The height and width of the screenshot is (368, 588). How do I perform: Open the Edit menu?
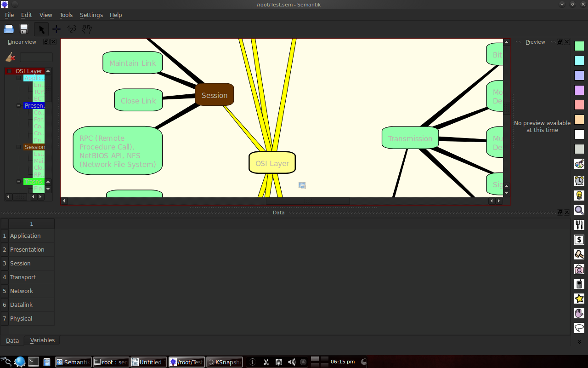[27, 15]
